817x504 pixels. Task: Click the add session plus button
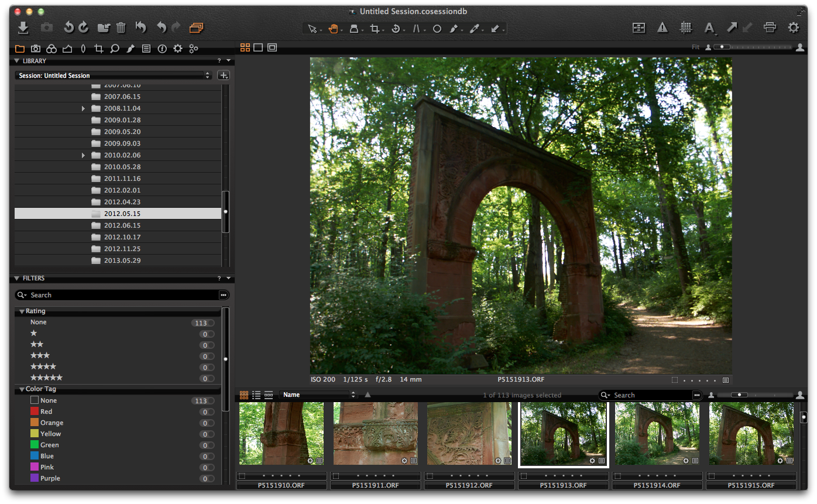pyautogui.click(x=223, y=76)
